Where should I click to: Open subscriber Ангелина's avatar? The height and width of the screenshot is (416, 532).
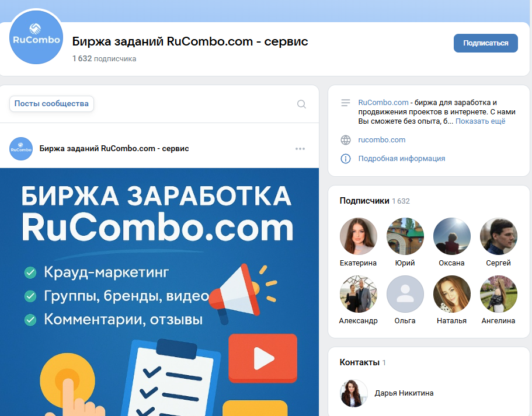click(498, 293)
